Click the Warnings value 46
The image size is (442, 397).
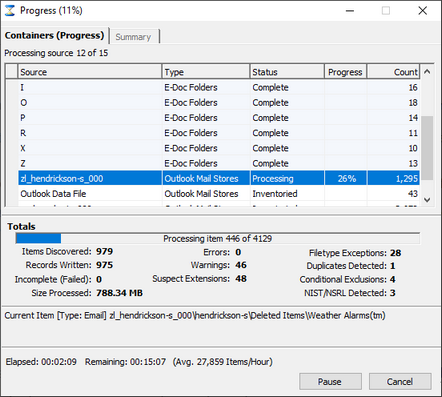coord(241,265)
